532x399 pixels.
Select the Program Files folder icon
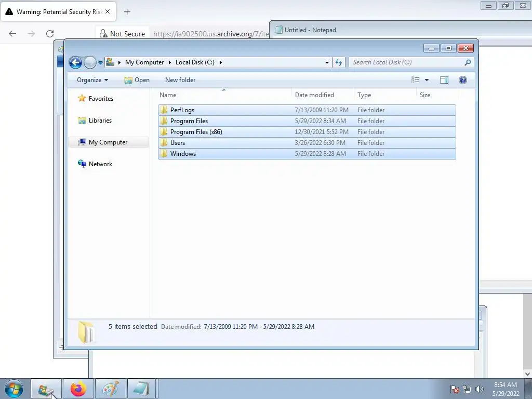(x=164, y=121)
